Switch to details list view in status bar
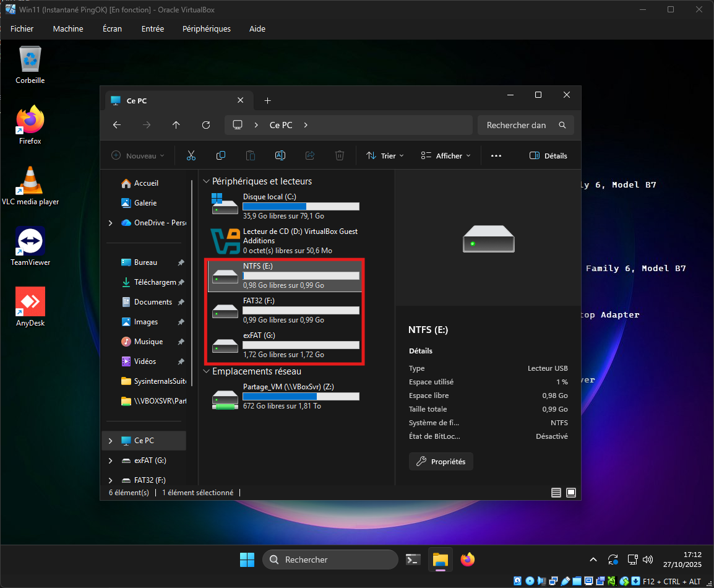 556,493
